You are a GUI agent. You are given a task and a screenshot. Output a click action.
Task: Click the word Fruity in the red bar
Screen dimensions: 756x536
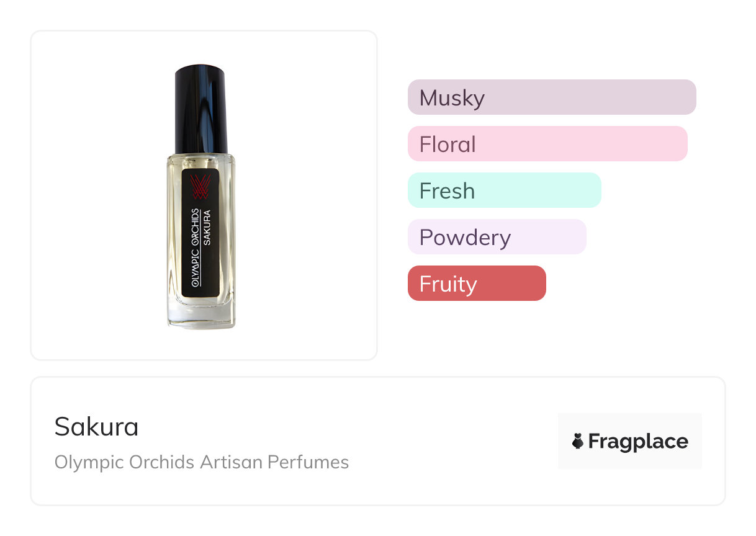tap(448, 284)
